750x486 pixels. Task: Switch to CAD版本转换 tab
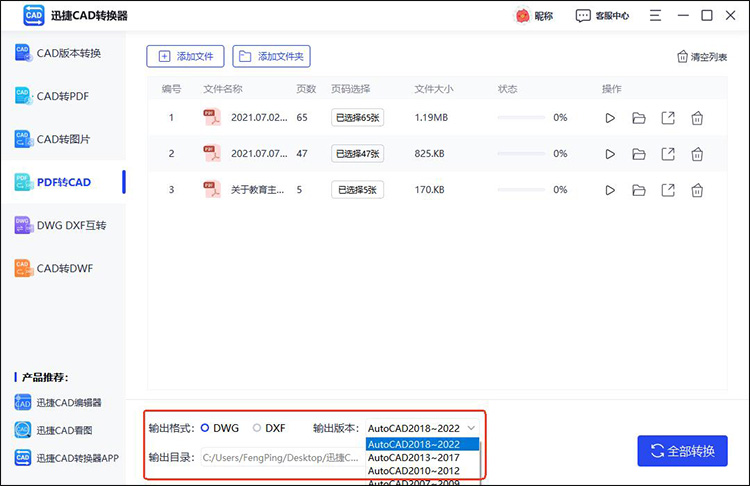point(63,53)
